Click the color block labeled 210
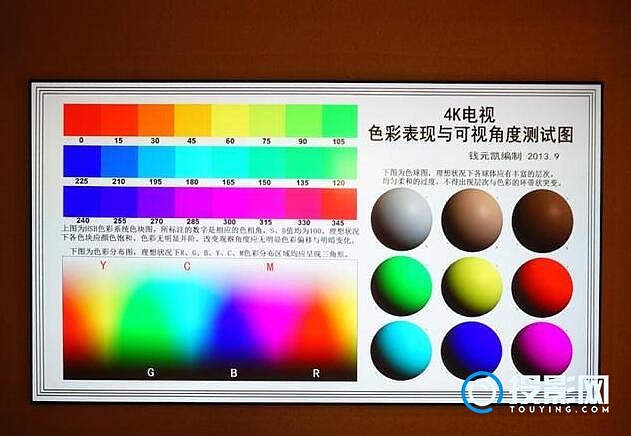631x436 pixels. click(x=119, y=161)
